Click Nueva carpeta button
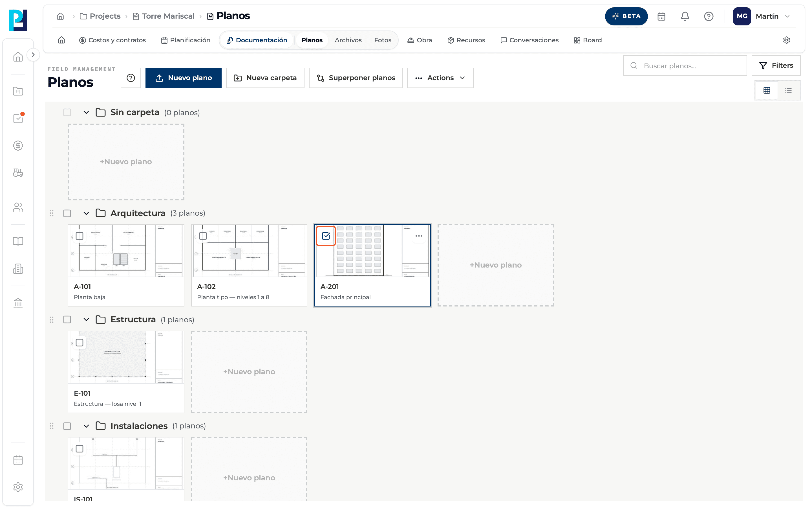This screenshot has width=812, height=508. [265, 78]
